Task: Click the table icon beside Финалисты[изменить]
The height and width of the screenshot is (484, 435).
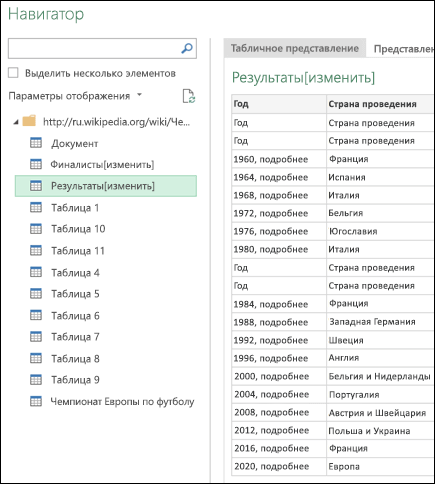Action: 36,164
